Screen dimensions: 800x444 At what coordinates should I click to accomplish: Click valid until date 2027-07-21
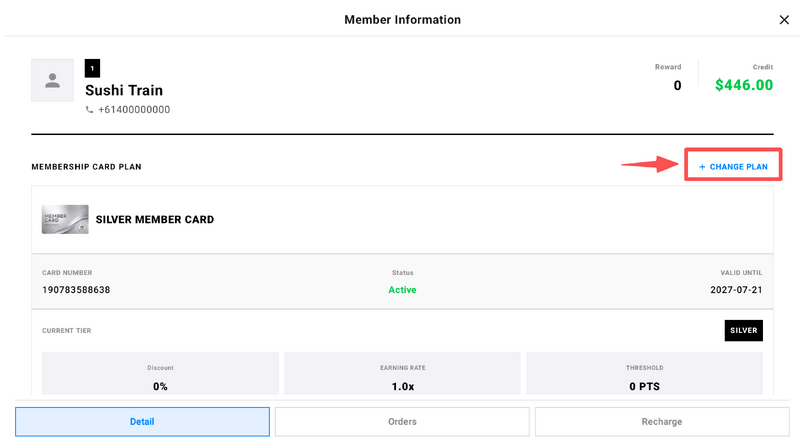(736, 290)
